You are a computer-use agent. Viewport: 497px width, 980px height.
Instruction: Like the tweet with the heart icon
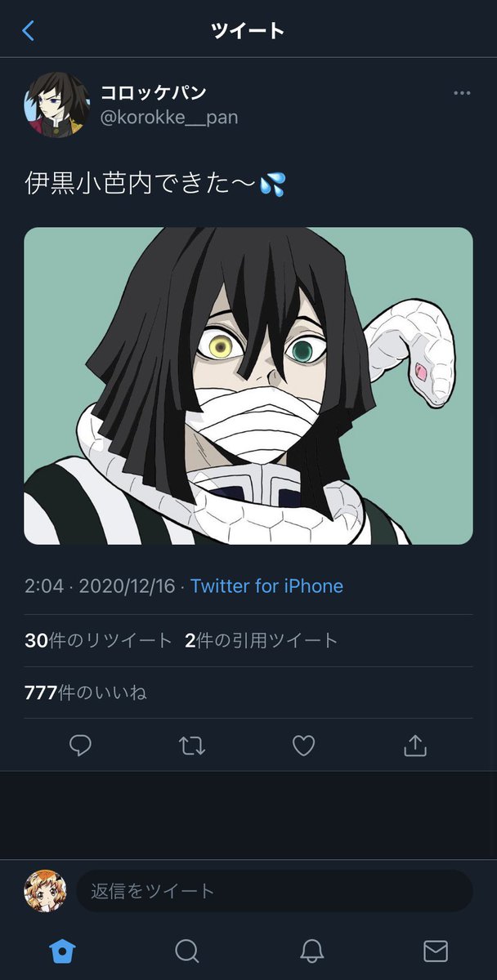click(303, 745)
